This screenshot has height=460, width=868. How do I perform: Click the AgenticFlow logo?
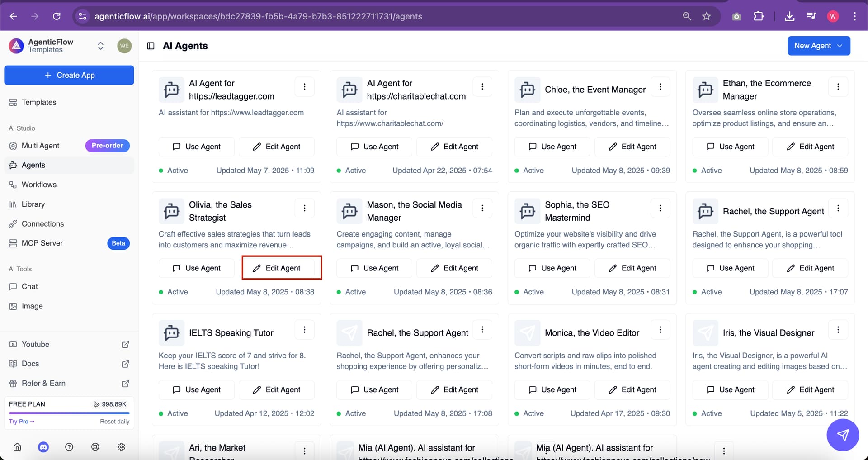tap(16, 46)
